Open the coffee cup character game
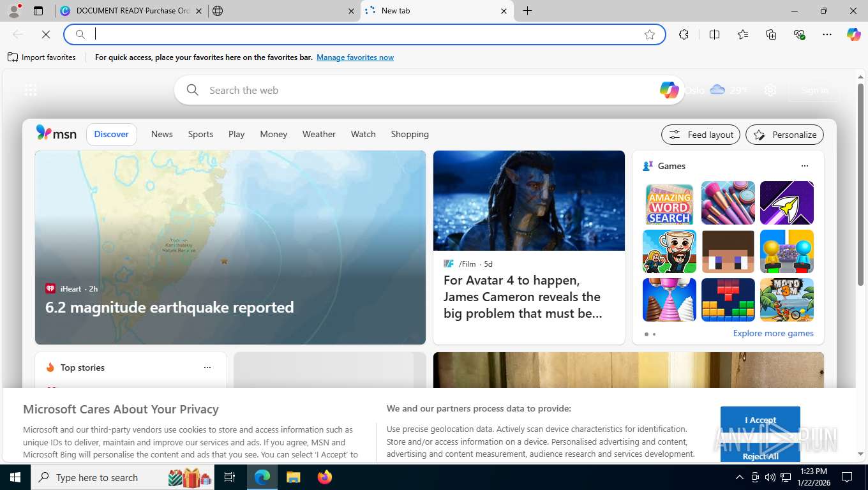 (670, 251)
